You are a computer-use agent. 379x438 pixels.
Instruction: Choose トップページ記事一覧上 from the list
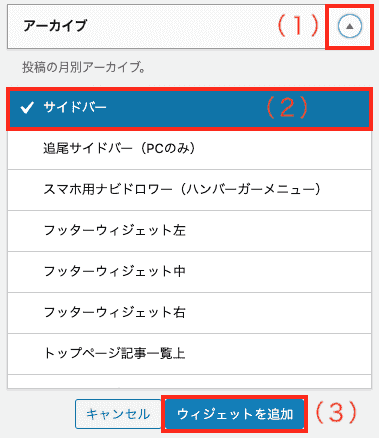189,354
